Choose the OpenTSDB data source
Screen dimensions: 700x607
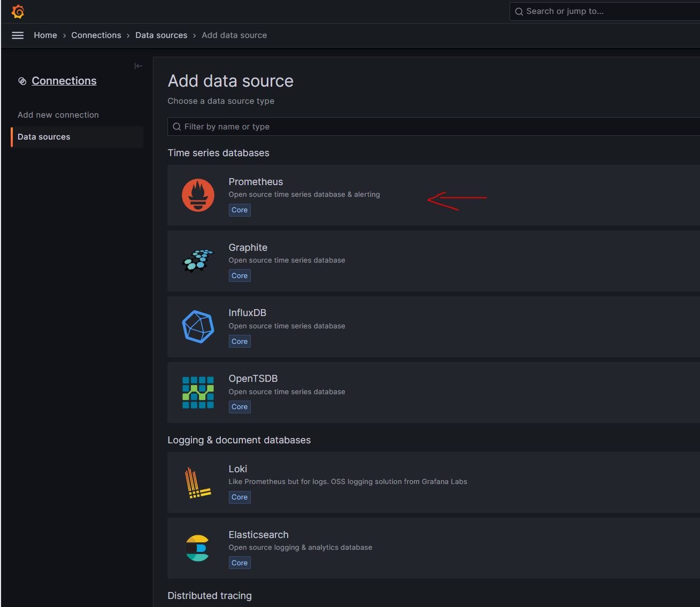[x=434, y=393]
